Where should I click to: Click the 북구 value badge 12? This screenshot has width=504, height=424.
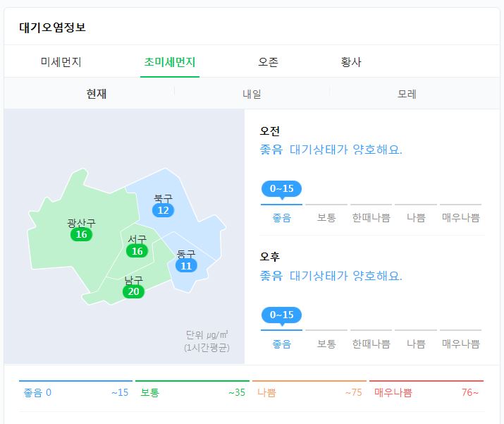[x=163, y=210]
